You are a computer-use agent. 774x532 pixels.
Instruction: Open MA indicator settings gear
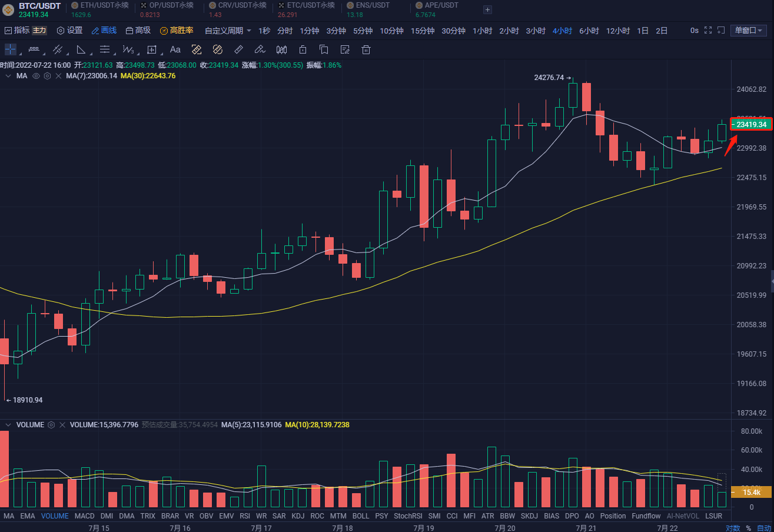pyautogui.click(x=47, y=76)
